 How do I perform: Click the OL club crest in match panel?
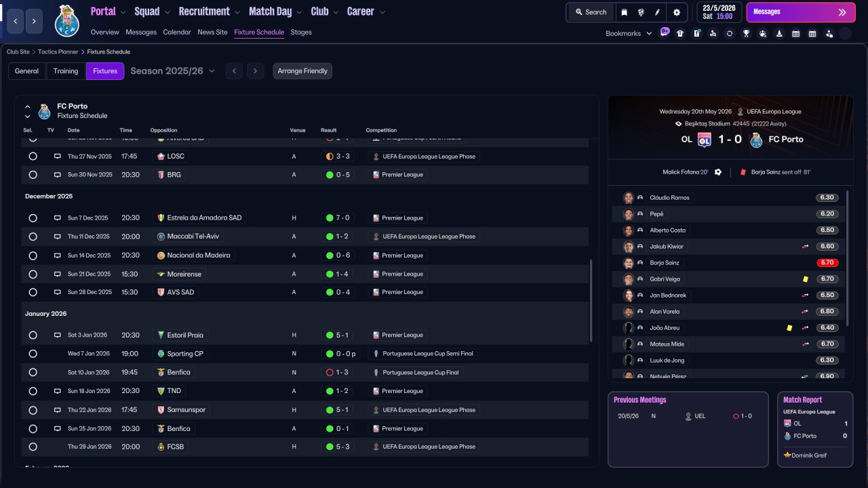(x=704, y=140)
